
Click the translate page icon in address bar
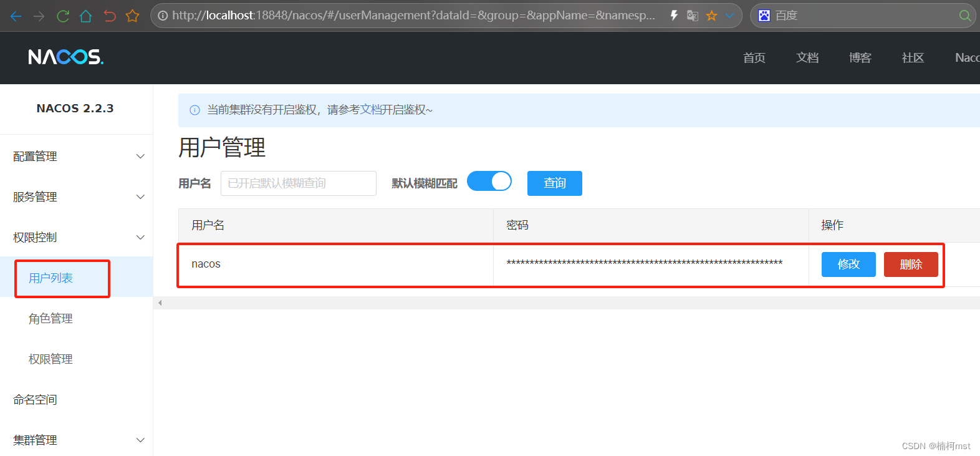coord(693,16)
